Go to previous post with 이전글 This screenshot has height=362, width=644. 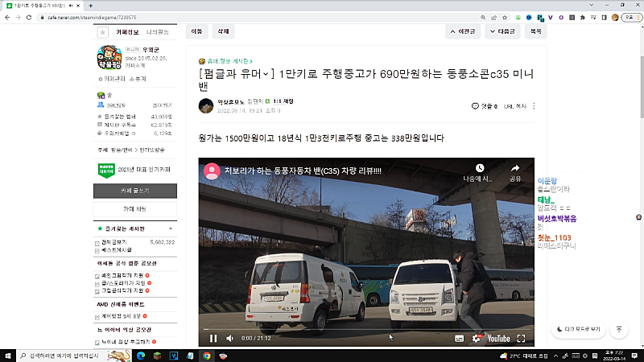(462, 31)
